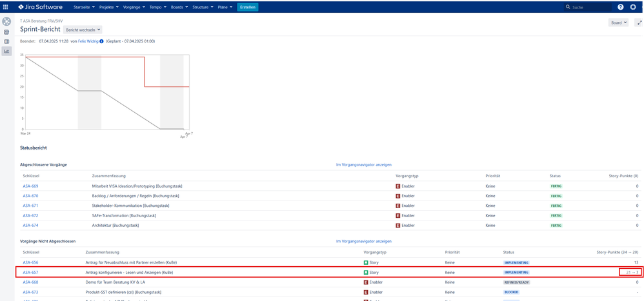Open issue ASA-670
Viewport: 644px width, 301px height.
click(x=30, y=196)
